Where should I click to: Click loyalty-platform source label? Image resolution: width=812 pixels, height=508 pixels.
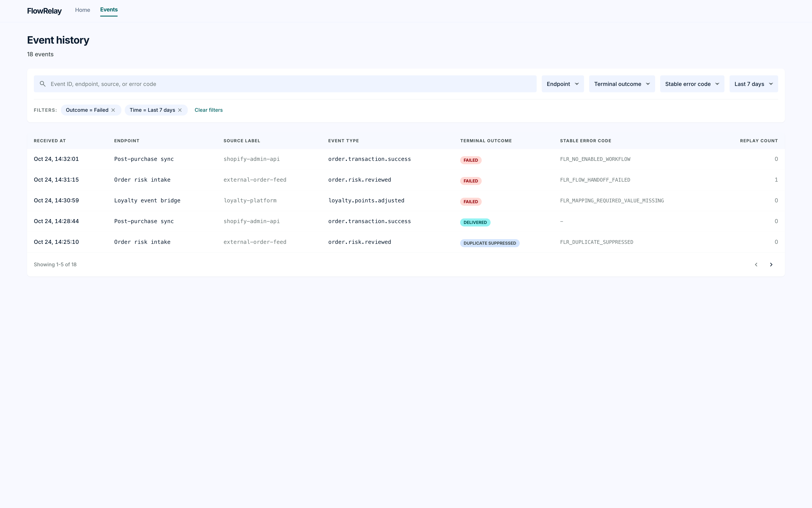250,201
